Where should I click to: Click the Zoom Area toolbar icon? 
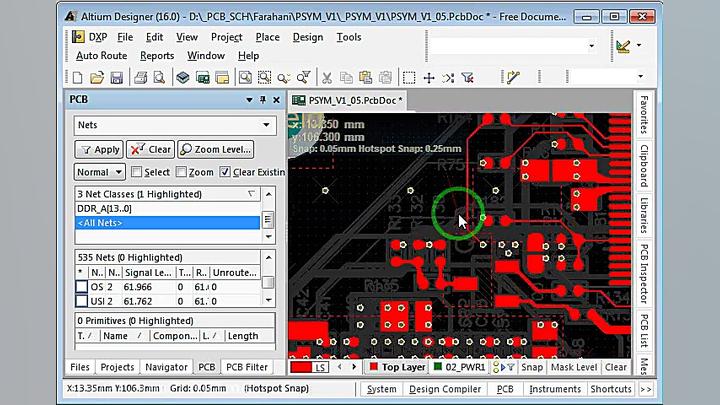245,78
